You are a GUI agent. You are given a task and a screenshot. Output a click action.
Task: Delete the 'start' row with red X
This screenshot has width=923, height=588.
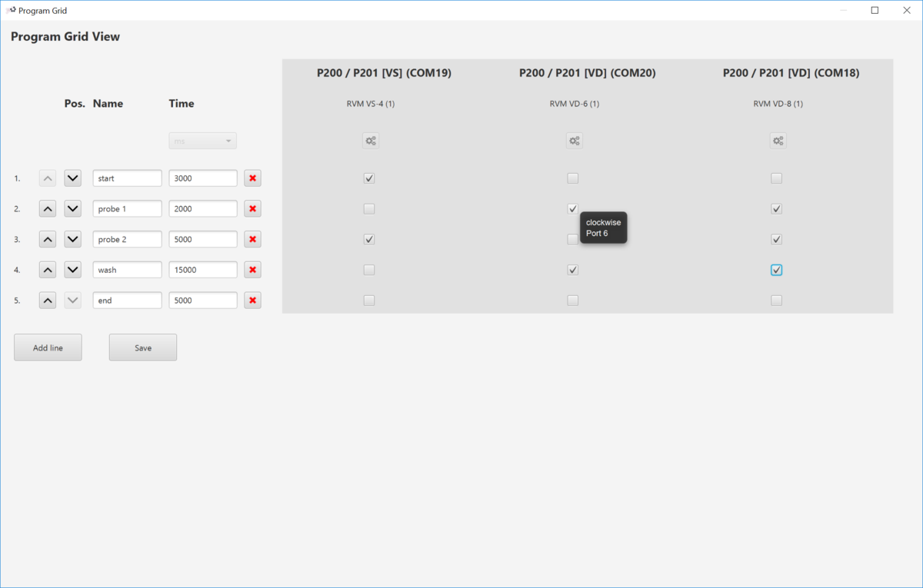click(252, 178)
